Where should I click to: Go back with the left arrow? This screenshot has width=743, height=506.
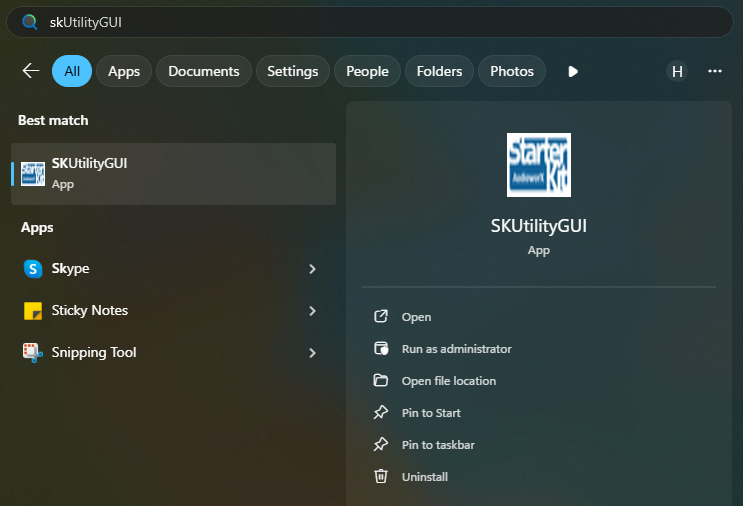[31, 71]
